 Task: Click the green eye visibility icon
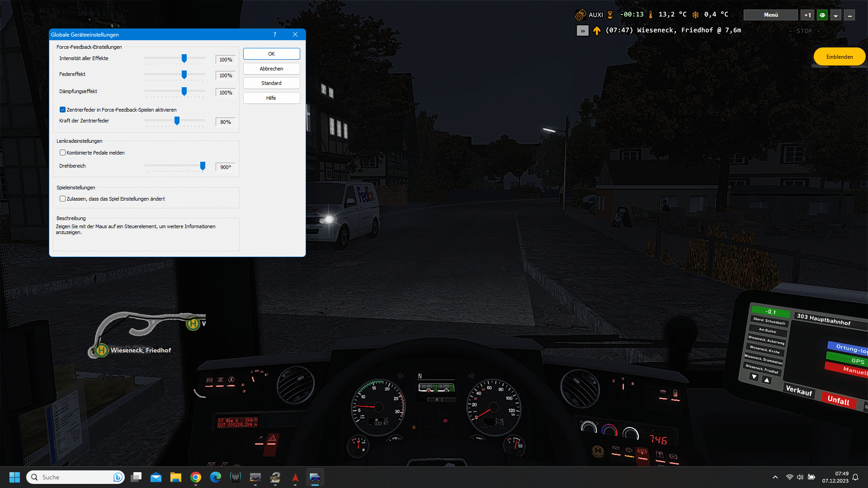click(x=822, y=15)
